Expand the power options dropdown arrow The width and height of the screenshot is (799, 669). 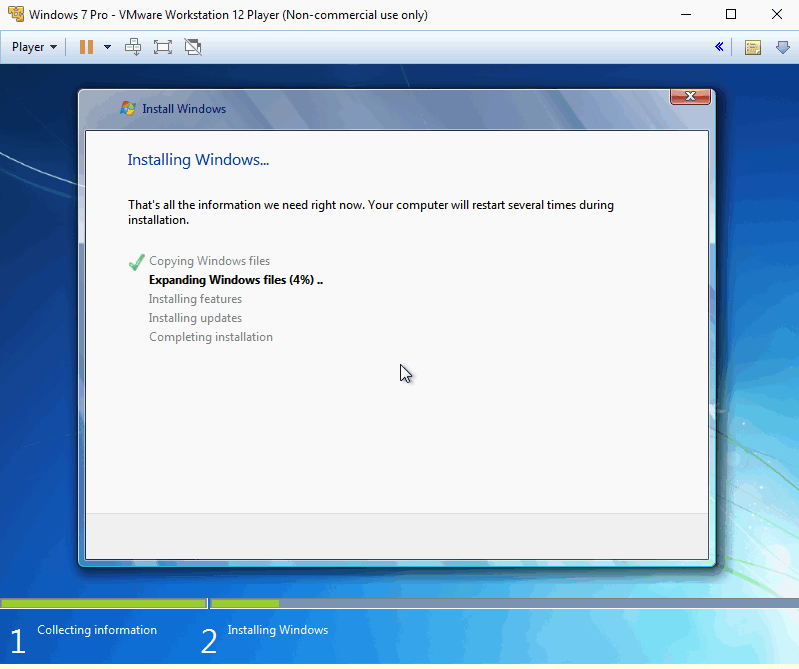[108, 47]
